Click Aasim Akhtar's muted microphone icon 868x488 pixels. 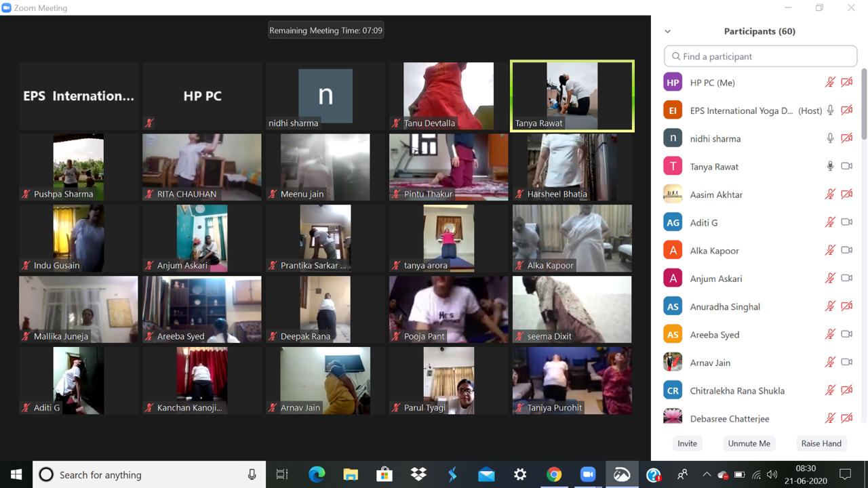[x=830, y=195]
